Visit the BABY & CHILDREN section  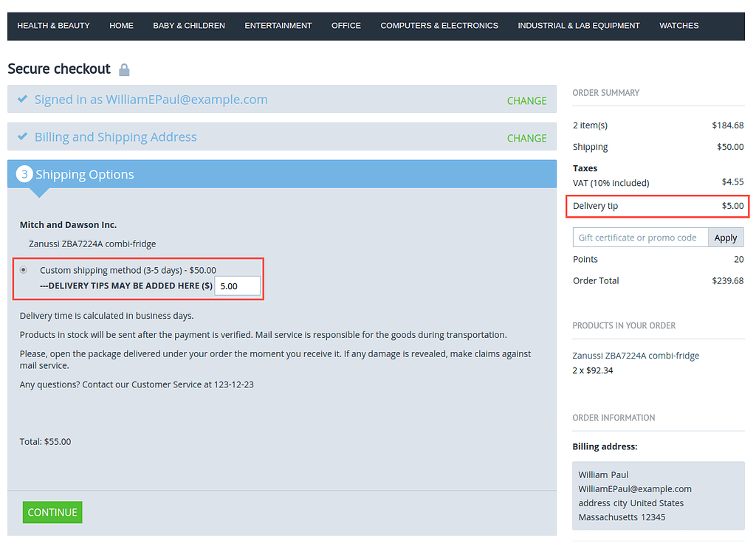189,25
